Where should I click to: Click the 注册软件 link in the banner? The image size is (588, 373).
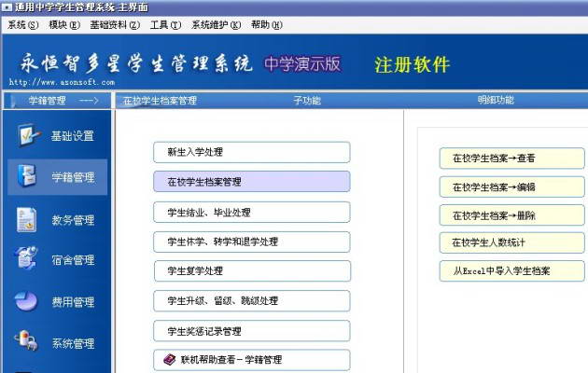click(412, 64)
